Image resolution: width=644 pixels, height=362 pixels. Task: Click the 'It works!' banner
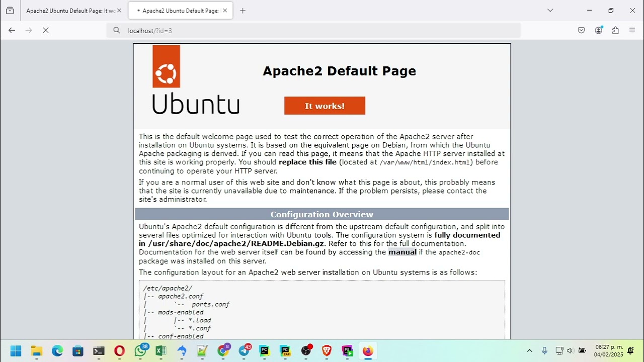click(x=325, y=106)
